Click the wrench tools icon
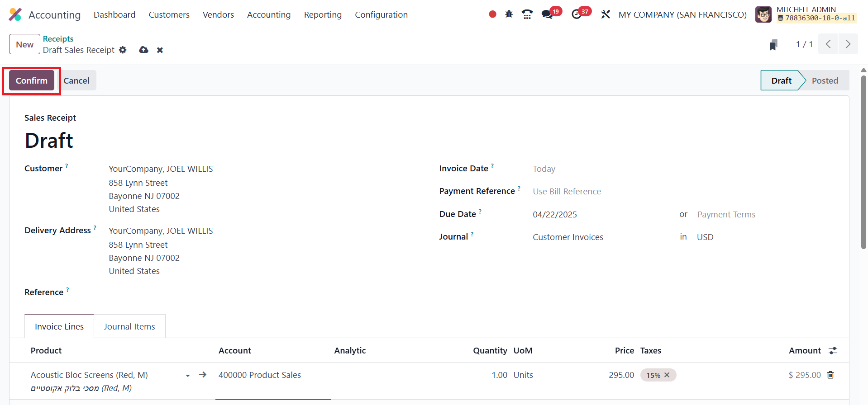Image resolution: width=868 pixels, height=405 pixels. point(606,14)
